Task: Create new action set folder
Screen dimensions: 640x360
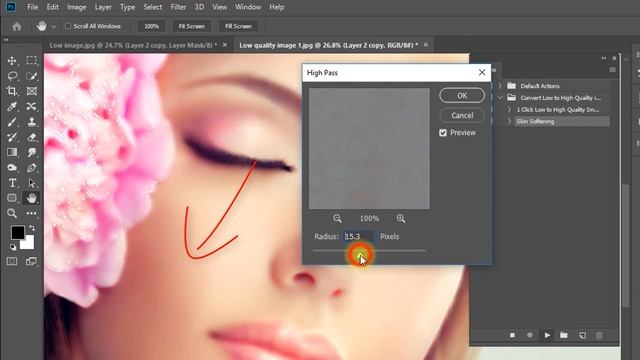Action: point(564,335)
